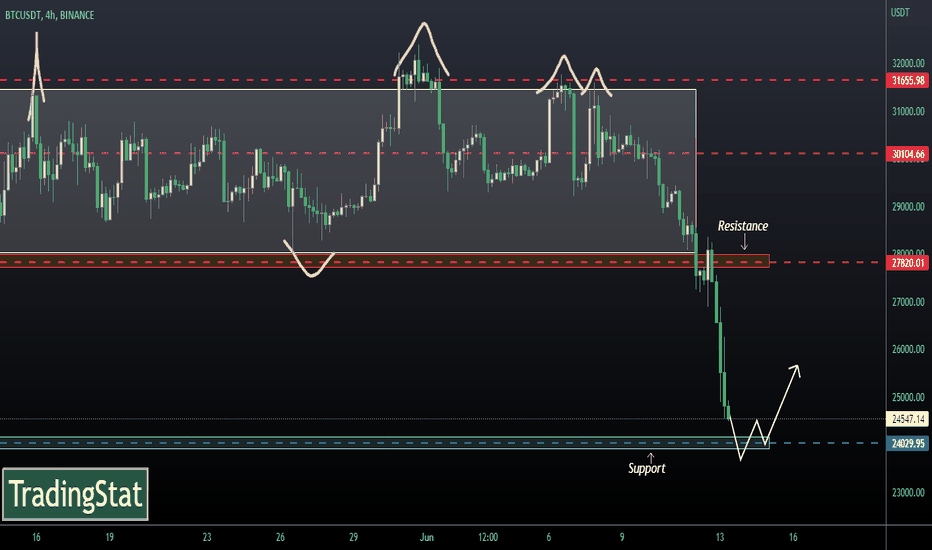Click the 29000.00 price axis value
This screenshot has height=550, width=932.
908,206
